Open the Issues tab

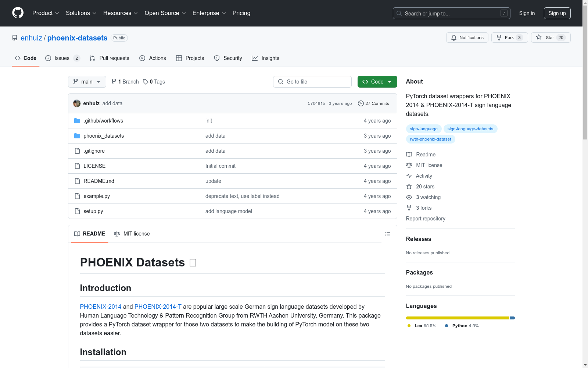tap(62, 58)
